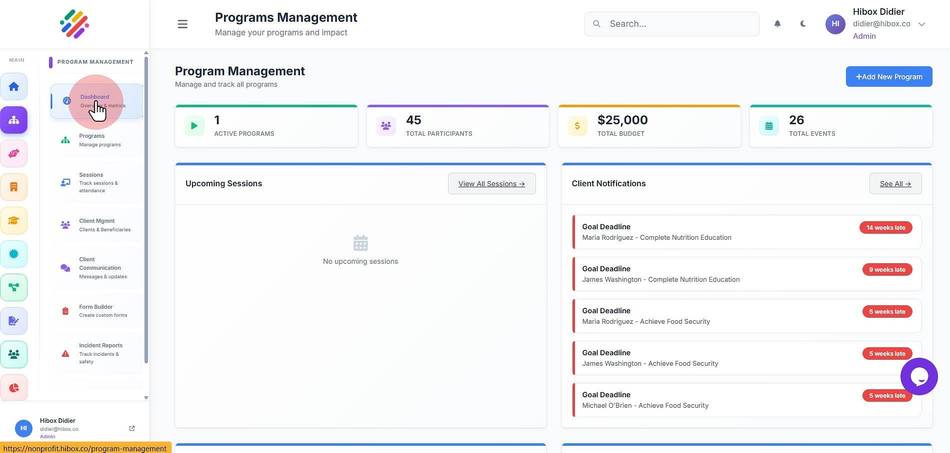Click the 14 weeks late badge

pos(885,227)
